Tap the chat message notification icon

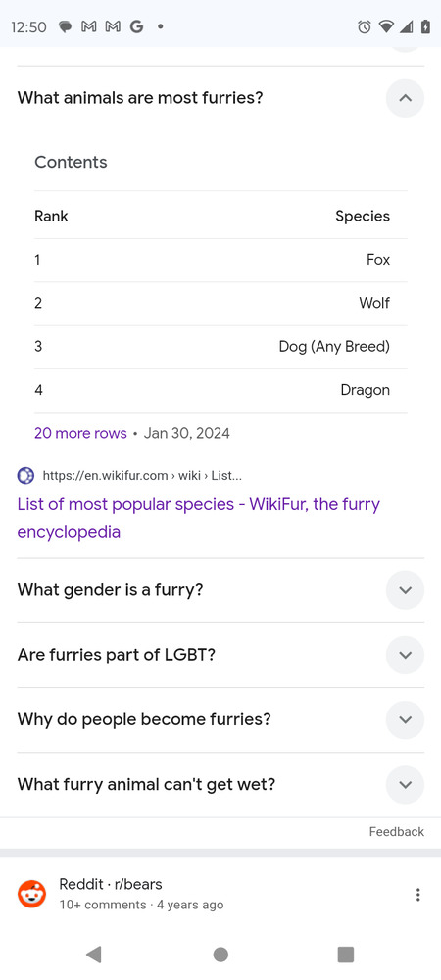tap(65, 26)
